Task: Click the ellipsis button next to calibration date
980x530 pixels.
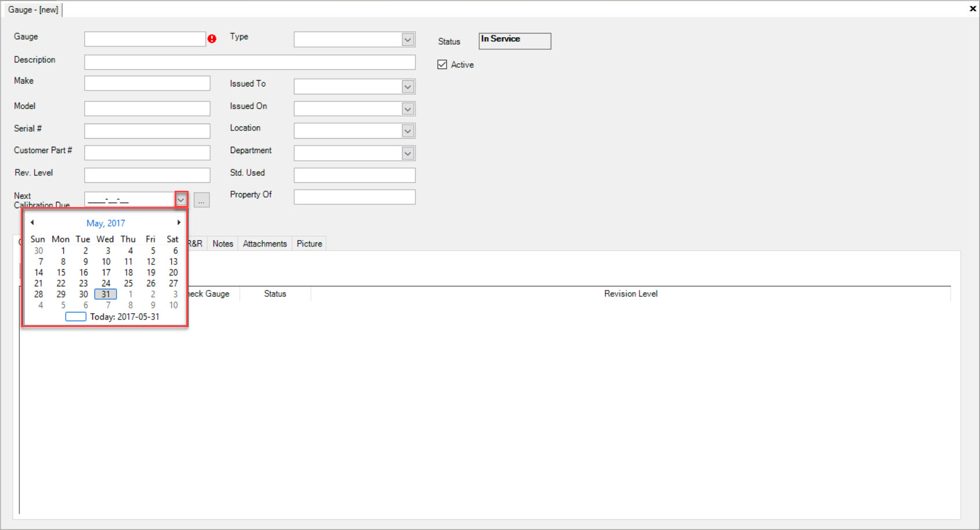Action: click(x=201, y=200)
